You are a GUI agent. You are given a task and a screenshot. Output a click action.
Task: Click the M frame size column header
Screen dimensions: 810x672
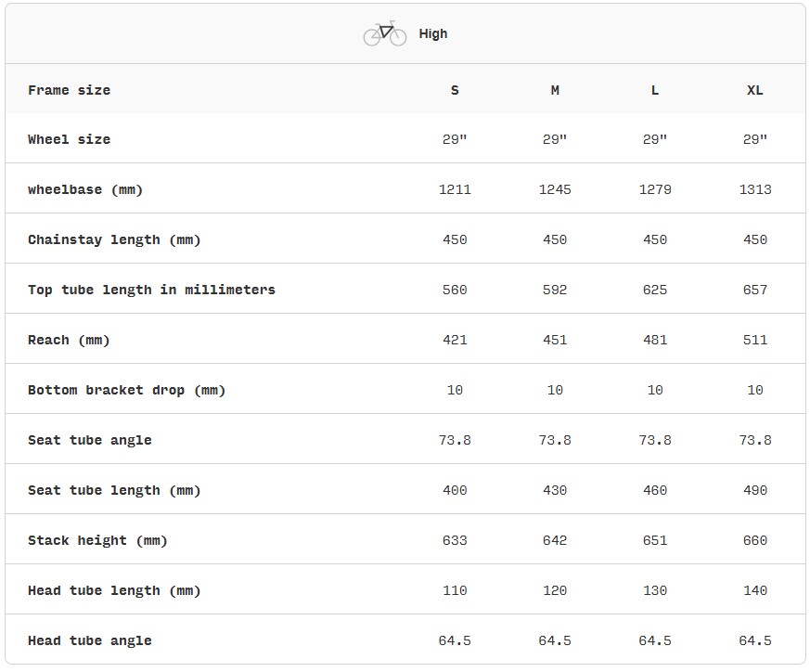555,90
